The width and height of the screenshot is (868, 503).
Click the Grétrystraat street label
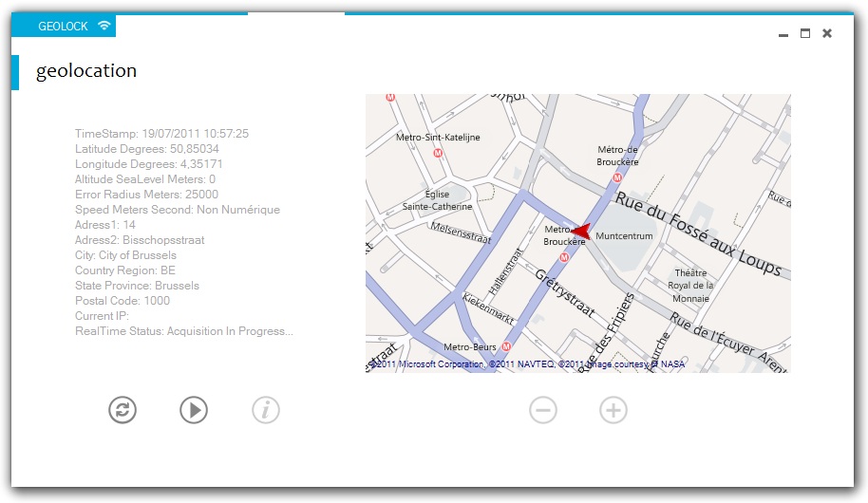565,292
